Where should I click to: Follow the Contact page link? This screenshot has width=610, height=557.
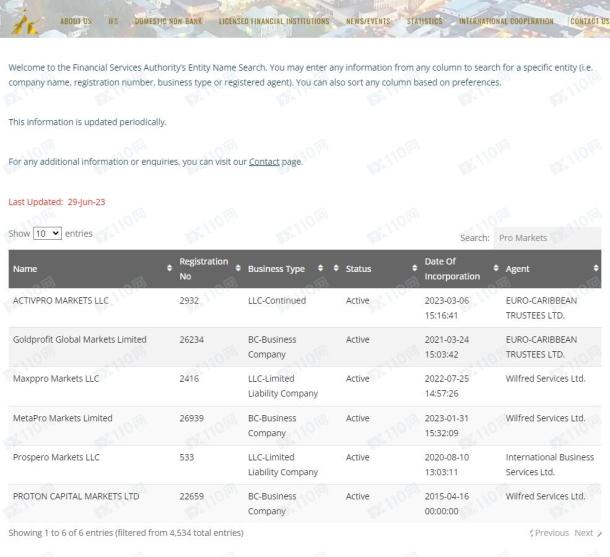coord(264,162)
